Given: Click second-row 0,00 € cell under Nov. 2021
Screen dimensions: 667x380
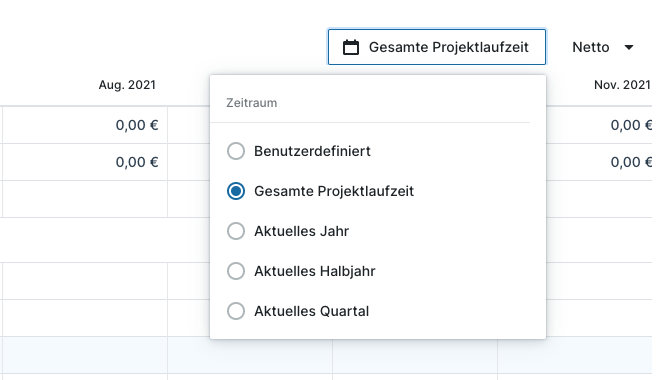Looking at the screenshot, I should 599,162.
